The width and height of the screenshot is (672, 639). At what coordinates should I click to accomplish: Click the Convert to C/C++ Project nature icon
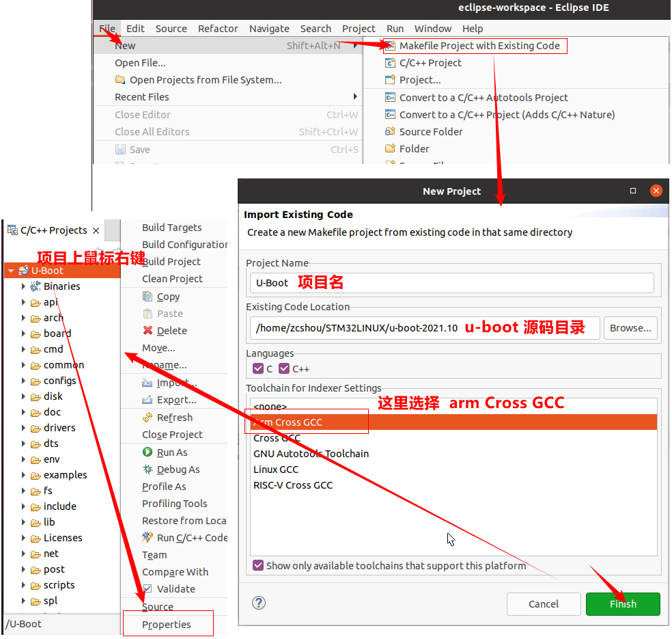[x=390, y=115]
